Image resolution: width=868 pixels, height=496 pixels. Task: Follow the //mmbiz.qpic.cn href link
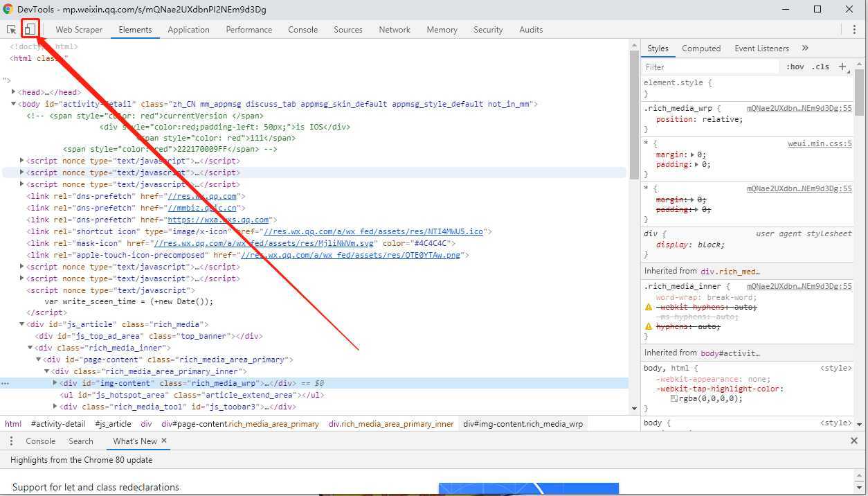point(202,208)
